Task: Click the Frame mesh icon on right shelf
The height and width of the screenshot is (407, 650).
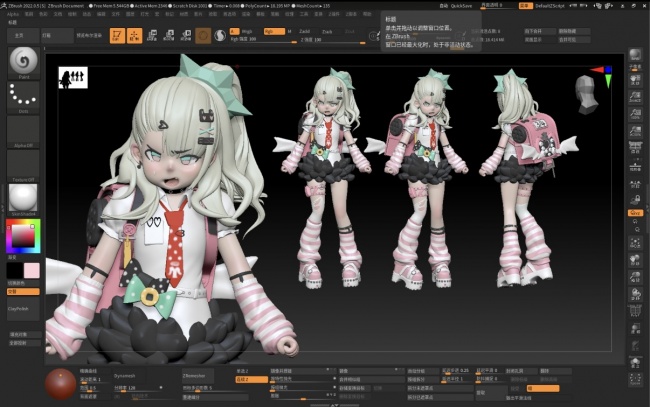Action: 635,243
